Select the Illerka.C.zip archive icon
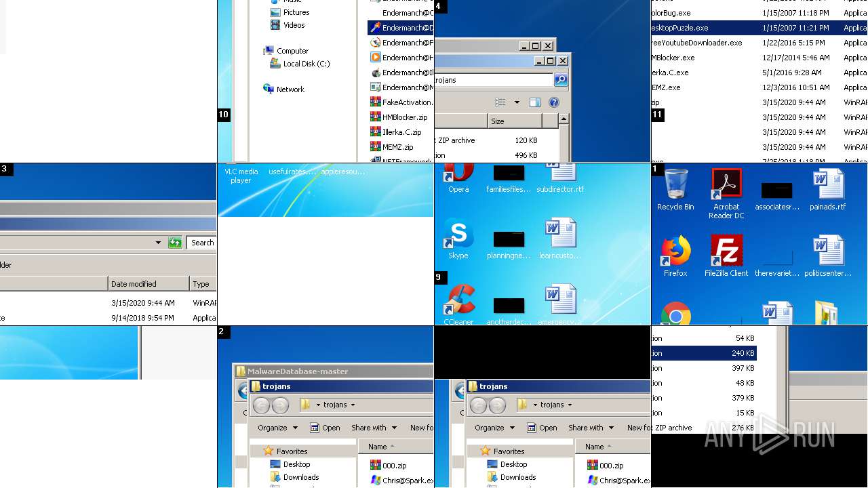The height and width of the screenshot is (488, 868). click(x=396, y=132)
